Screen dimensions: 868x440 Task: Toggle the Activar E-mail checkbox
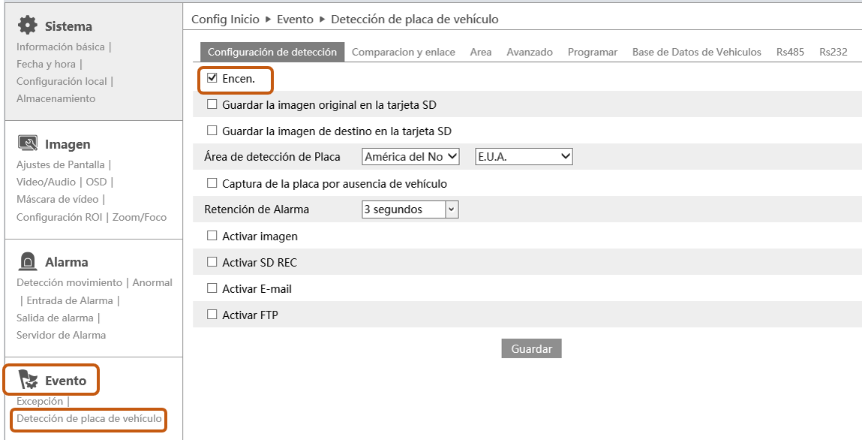click(x=212, y=288)
